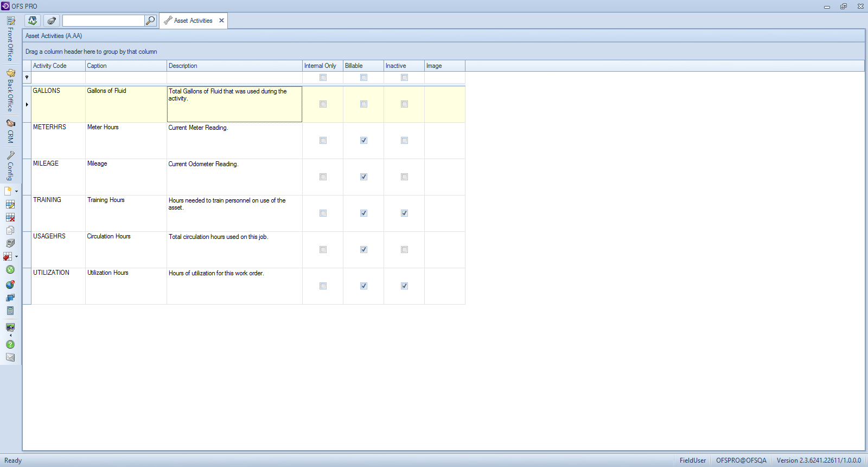Sort by Description column header
The width and height of the screenshot is (868, 467).
point(234,66)
